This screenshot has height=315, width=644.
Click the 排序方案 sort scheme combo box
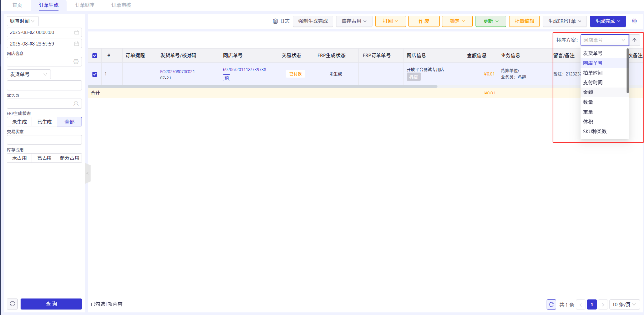[604, 40]
